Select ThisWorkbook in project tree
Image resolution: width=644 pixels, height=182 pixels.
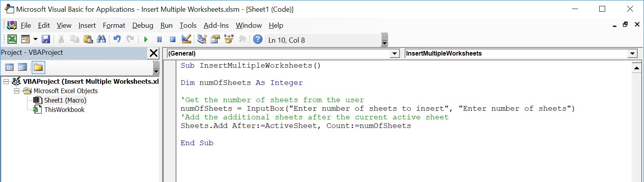point(64,110)
